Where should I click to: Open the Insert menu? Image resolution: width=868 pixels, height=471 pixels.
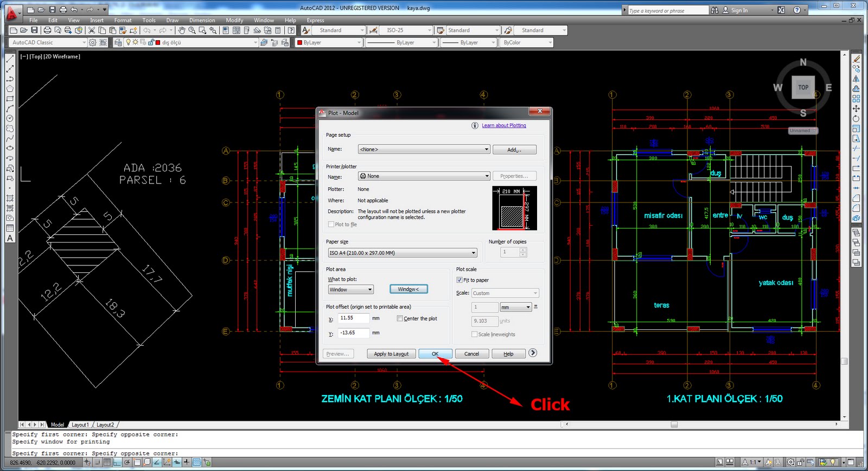pos(97,20)
